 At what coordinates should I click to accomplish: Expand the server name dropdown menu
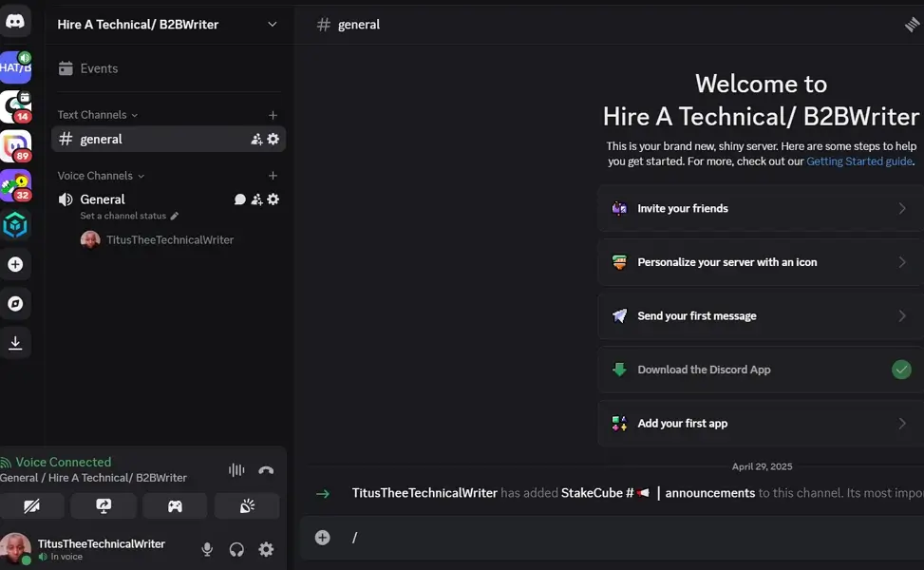pyautogui.click(x=273, y=24)
